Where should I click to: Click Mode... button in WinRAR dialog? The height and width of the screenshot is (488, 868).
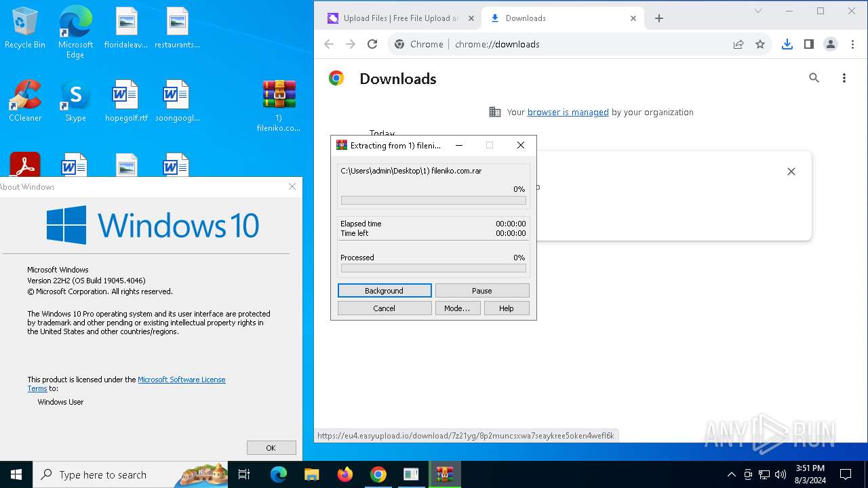click(458, 308)
